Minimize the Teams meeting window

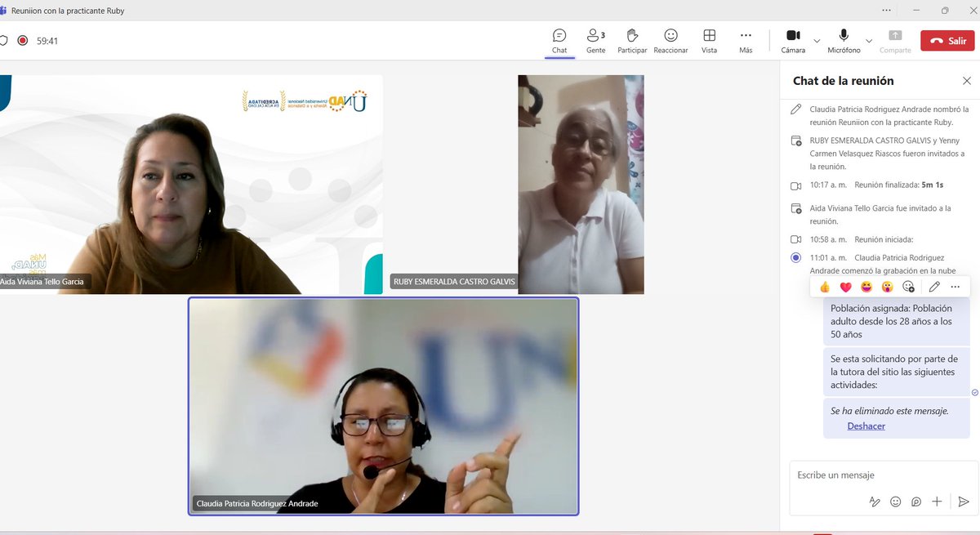916,10
